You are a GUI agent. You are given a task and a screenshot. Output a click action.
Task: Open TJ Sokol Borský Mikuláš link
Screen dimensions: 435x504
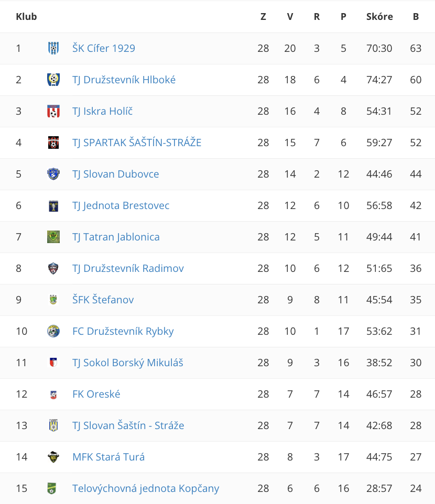(x=128, y=363)
